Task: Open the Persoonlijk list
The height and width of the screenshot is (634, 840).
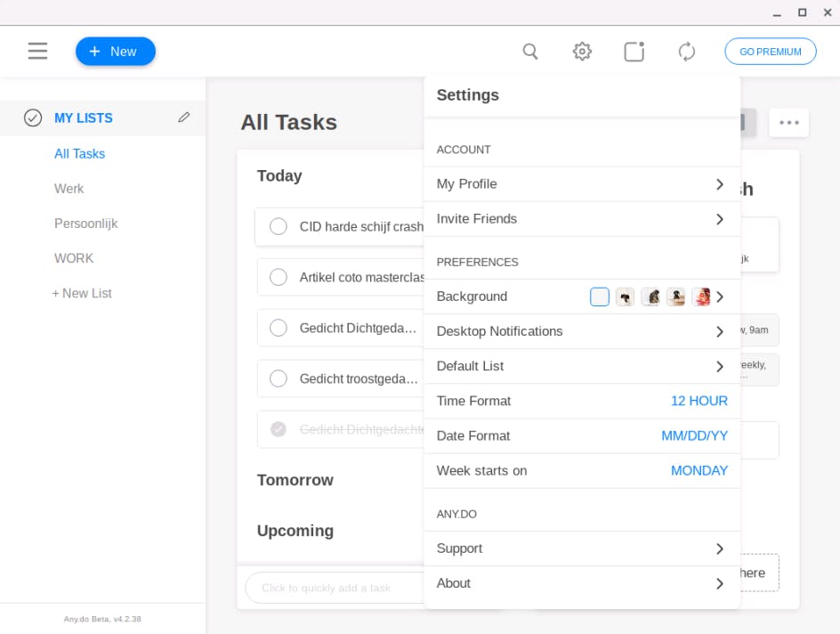Action: [85, 224]
